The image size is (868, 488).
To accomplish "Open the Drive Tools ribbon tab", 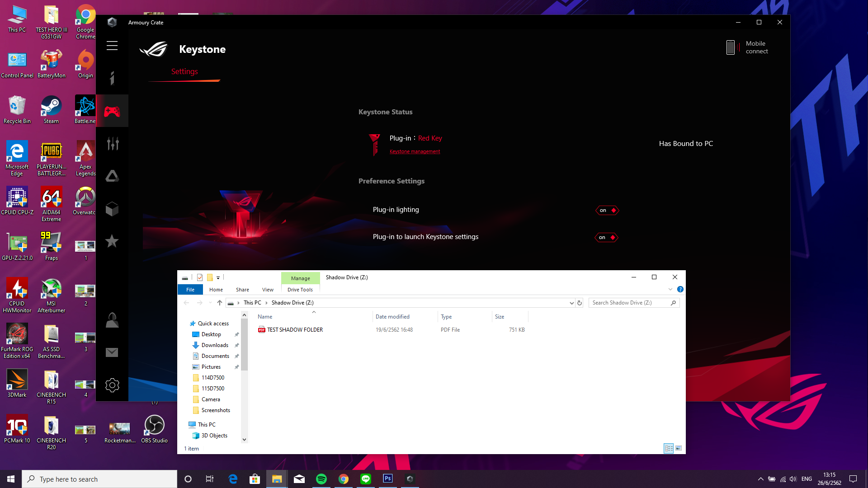I will (x=300, y=290).
